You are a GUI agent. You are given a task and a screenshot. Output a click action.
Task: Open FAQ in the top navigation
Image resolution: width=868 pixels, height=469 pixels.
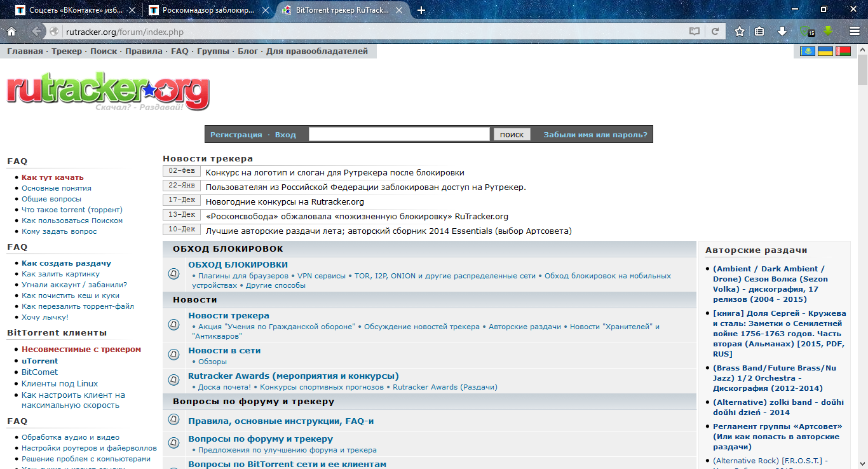tap(180, 51)
